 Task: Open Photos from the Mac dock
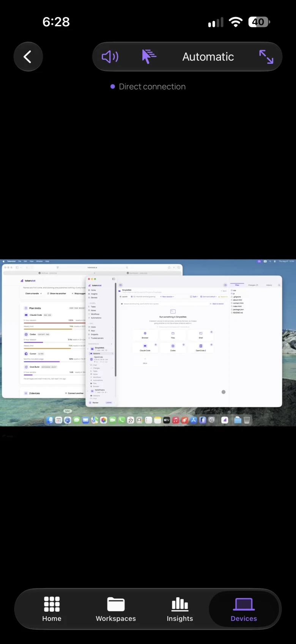point(104,420)
